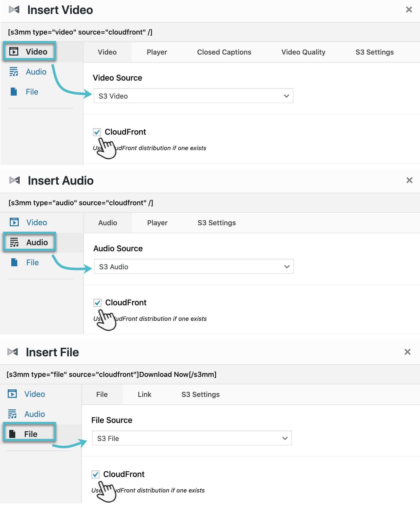Click the audio cloudfront shortcode text

(x=81, y=203)
